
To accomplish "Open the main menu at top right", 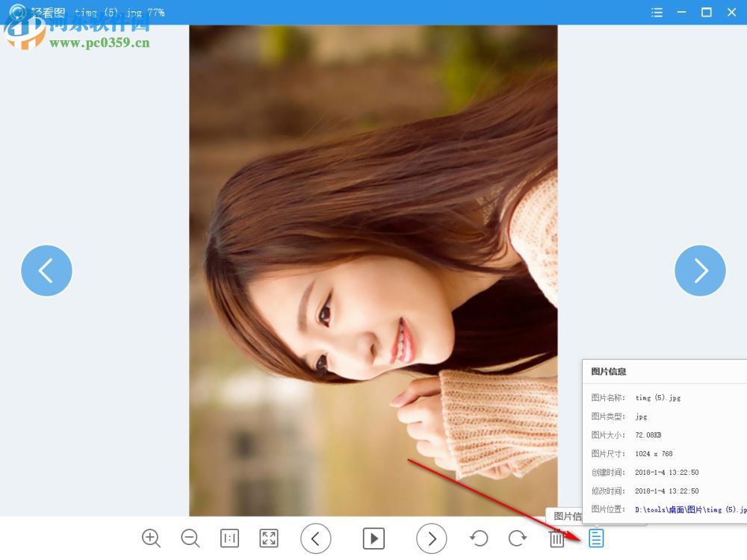I will [x=657, y=12].
